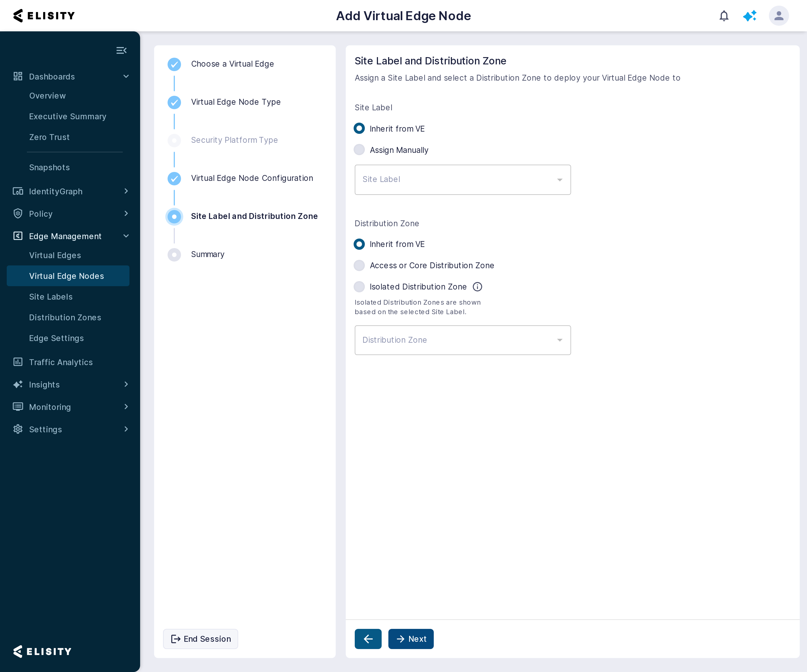Click the Traffic Analytics chart icon
Viewport: 807px width, 672px height.
(x=18, y=362)
